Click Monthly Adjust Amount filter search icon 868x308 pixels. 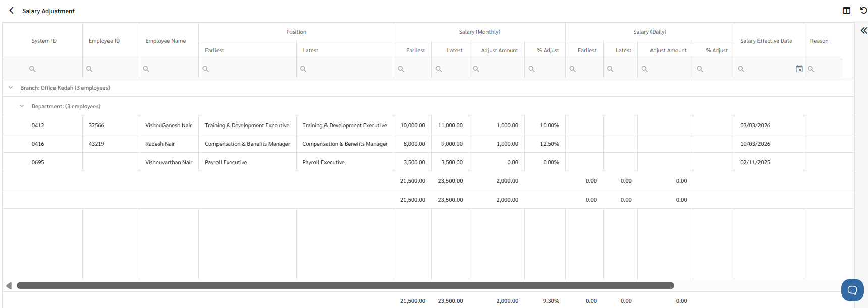point(476,69)
